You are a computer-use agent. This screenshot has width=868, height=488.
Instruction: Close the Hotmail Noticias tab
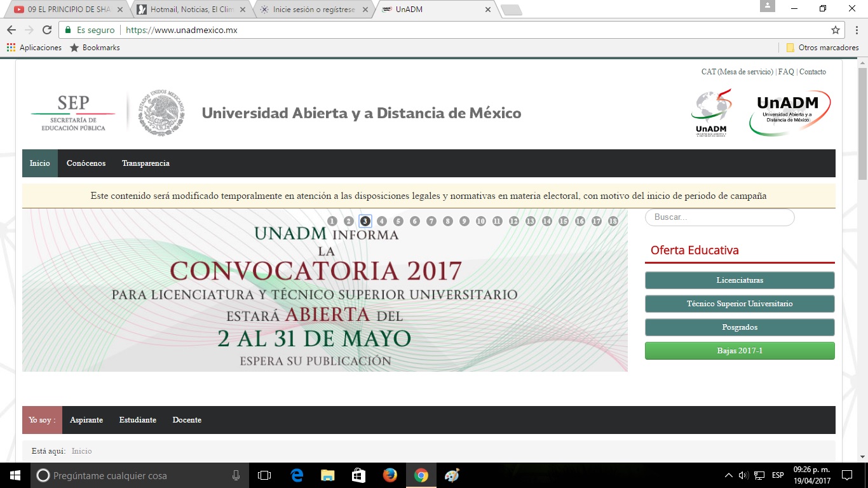tap(243, 10)
